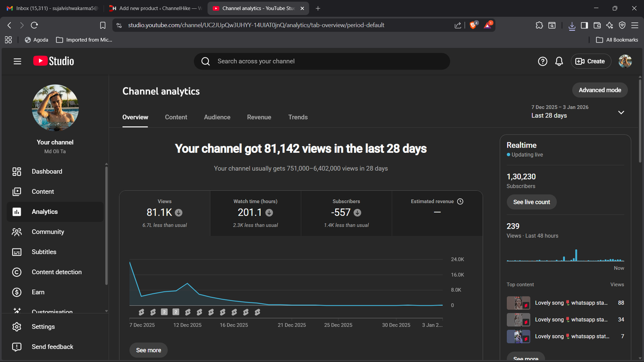The image size is (644, 362).
Task: Select the Subscribers metric card
Action: (x=346, y=213)
